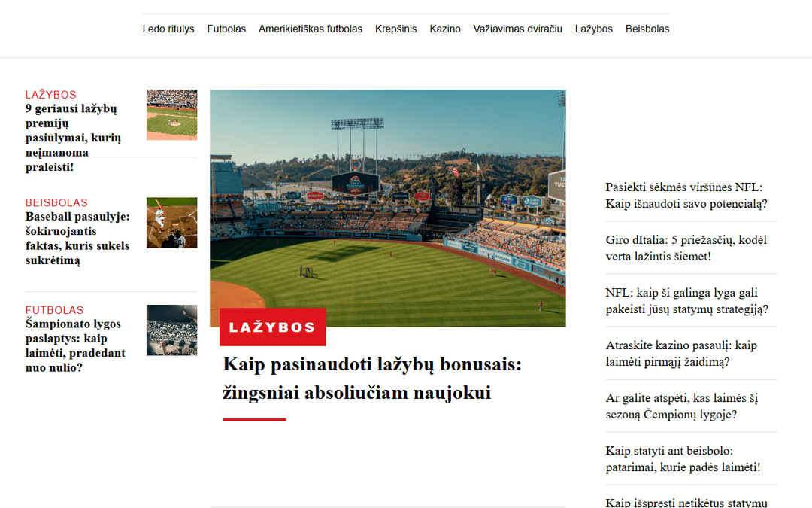Screen dimensions: 812x508
Task: Open Kaip statyti ant beisbolo article
Action: click(x=683, y=459)
